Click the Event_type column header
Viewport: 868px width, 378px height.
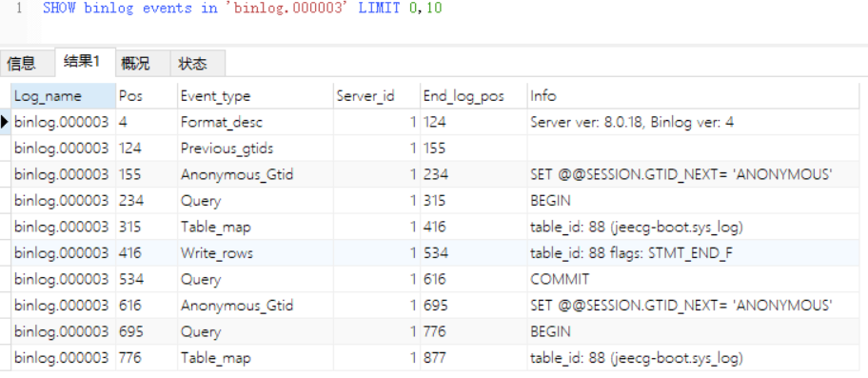(x=255, y=96)
